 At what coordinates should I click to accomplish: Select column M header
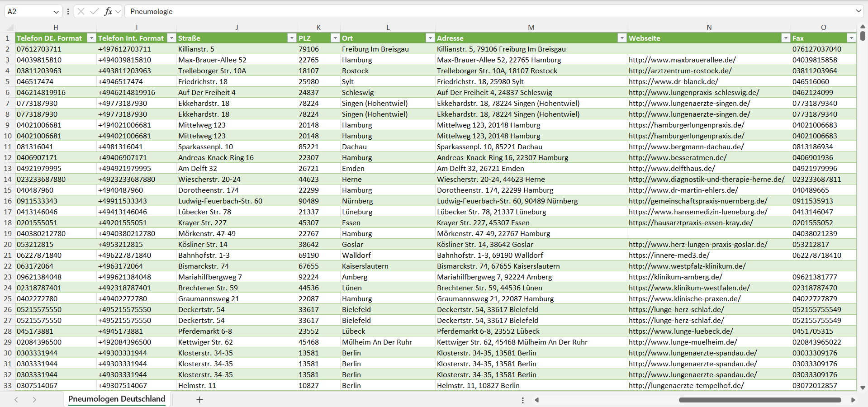coord(531,27)
